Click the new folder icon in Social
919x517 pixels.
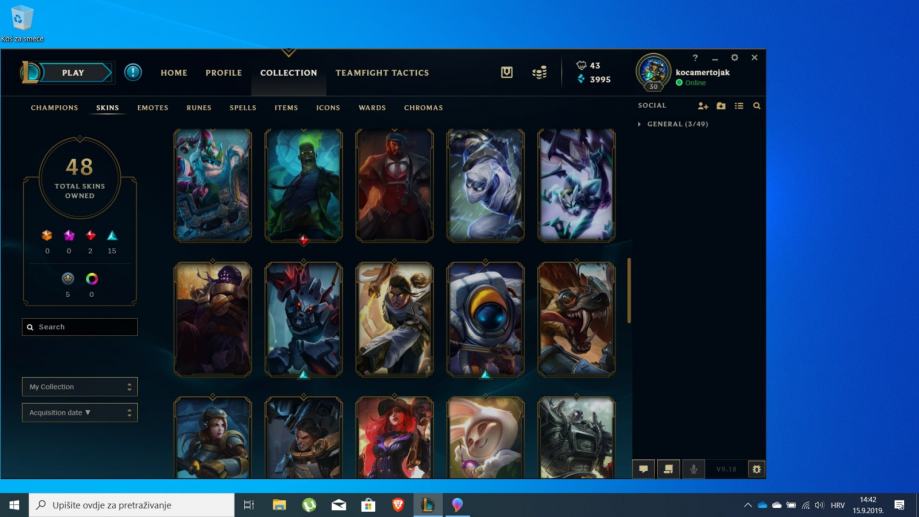[x=721, y=106]
